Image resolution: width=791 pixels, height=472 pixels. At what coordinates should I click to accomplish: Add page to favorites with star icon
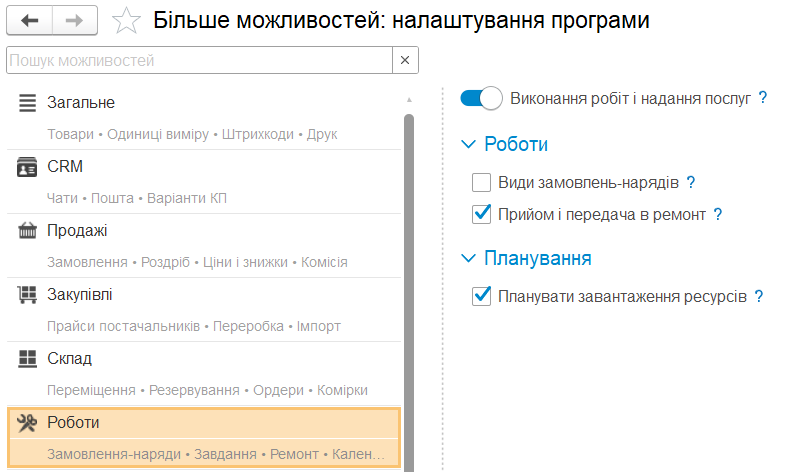126,21
